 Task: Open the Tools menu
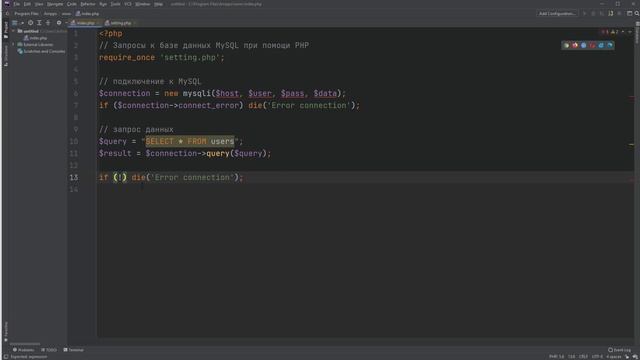pos(116,4)
